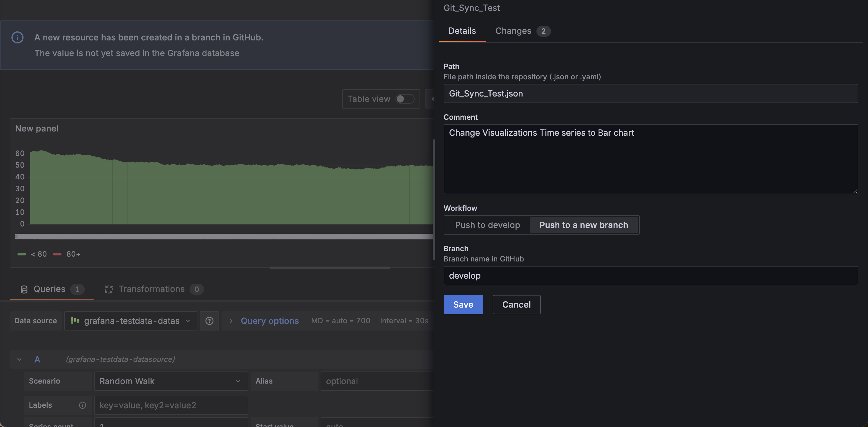The height and width of the screenshot is (427, 868).
Task: Click the Labels key=value input field
Action: (x=171, y=405)
